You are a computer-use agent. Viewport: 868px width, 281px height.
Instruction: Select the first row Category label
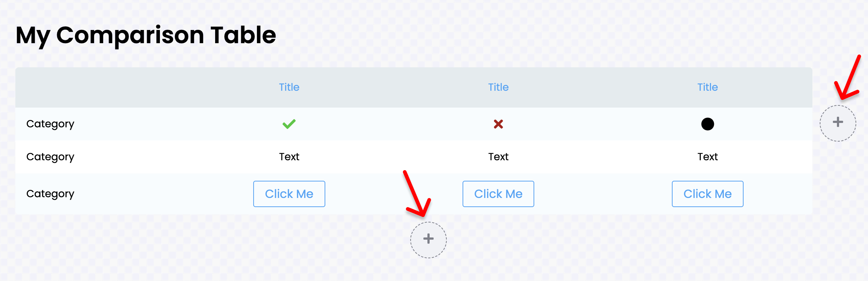tap(50, 124)
